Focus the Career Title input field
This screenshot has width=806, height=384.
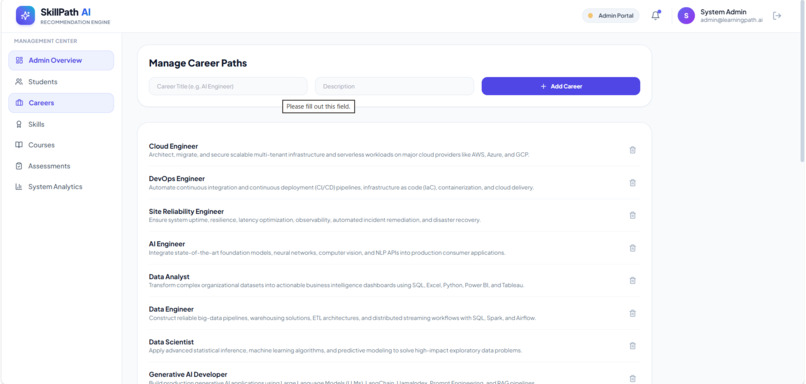pos(228,86)
